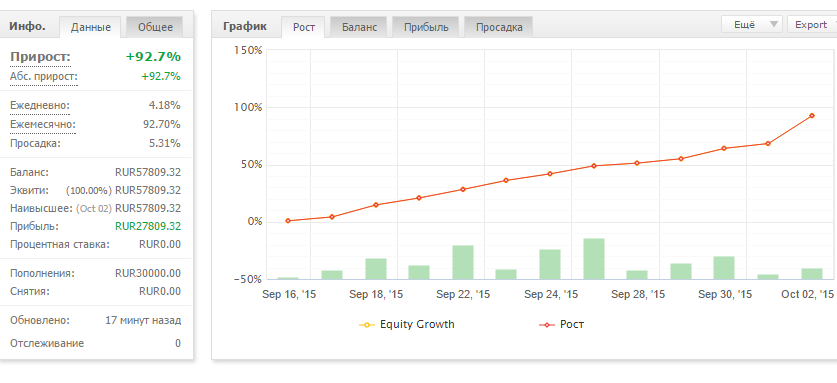Expand the Ещё dropdown
The width and height of the screenshot is (837, 383).
coord(752,25)
